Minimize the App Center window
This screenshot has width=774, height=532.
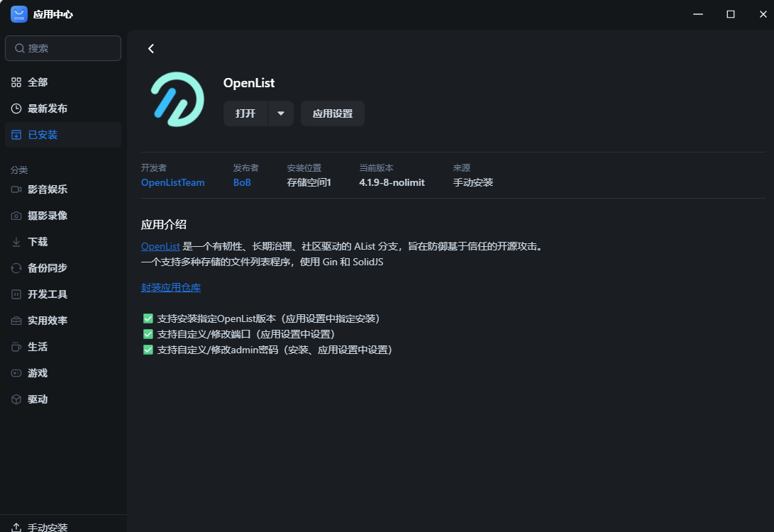click(x=698, y=14)
